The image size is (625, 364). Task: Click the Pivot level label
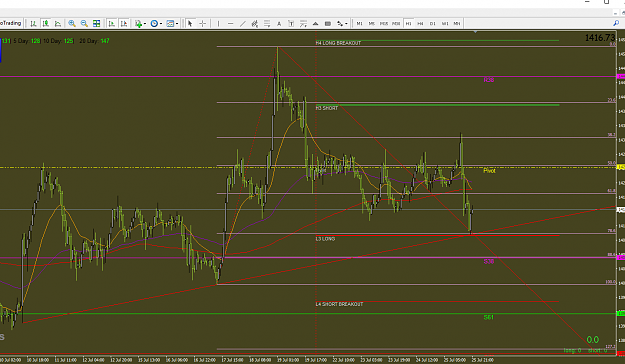point(489,171)
